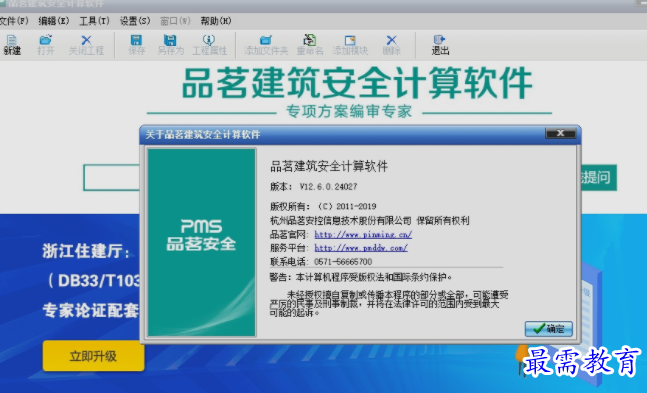Image resolution: width=647 pixels, height=393 pixels.
Task: Click the version text V12.6.0.24027
Action: point(328,187)
